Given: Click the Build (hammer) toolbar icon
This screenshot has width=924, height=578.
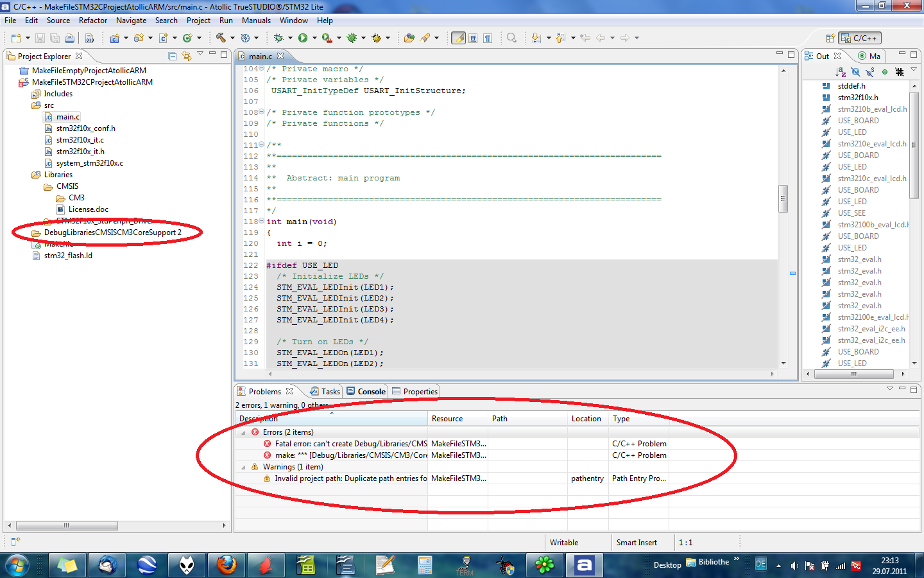Looking at the screenshot, I should tap(221, 38).
